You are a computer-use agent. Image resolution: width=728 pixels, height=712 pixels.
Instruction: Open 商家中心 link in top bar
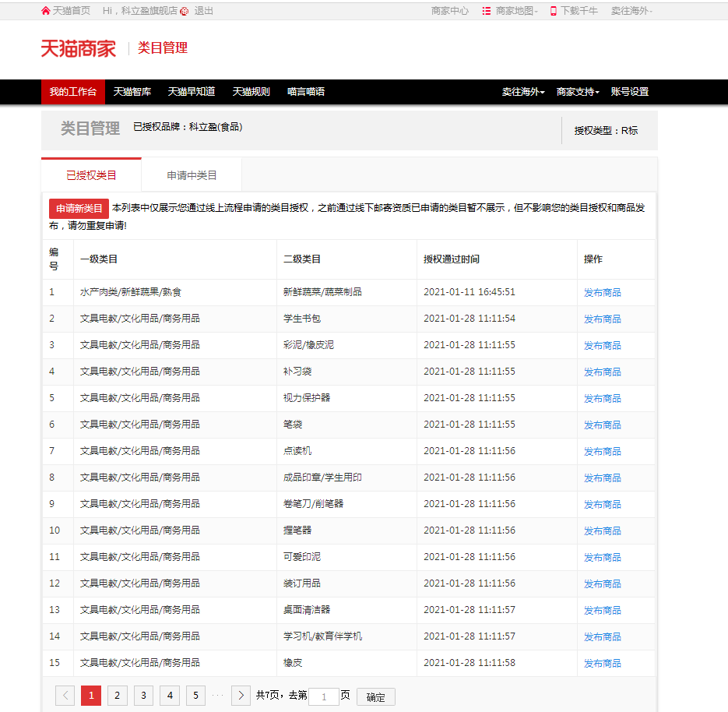[450, 11]
